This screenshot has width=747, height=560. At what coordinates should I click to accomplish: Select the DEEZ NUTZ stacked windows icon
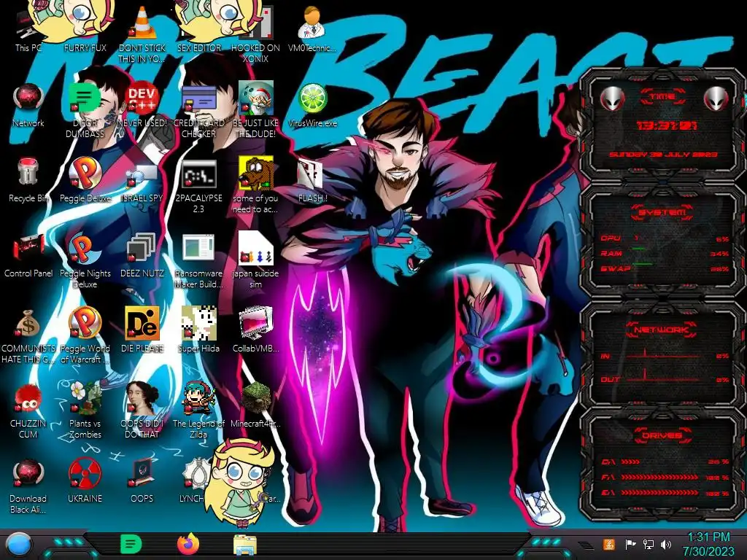pos(142,255)
